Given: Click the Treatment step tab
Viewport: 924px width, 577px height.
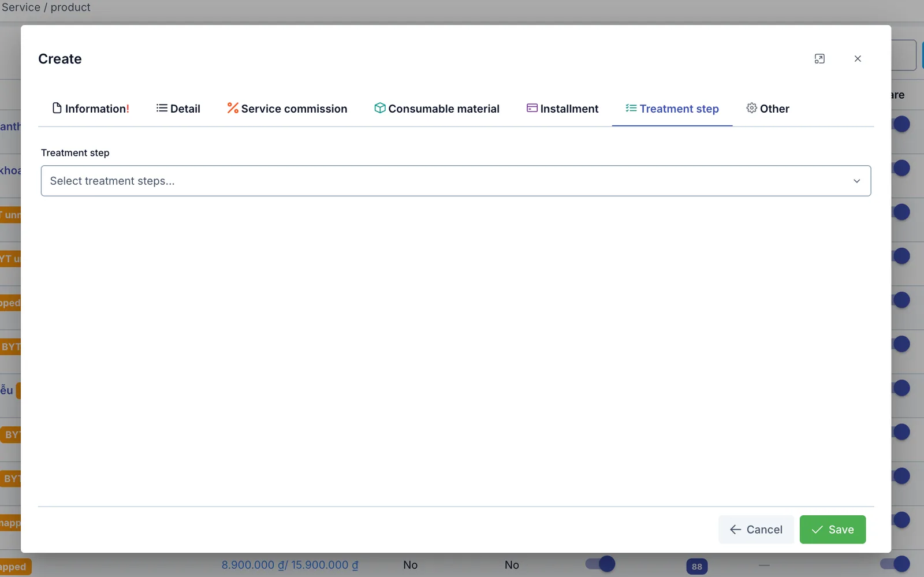Looking at the screenshot, I should pos(672,109).
